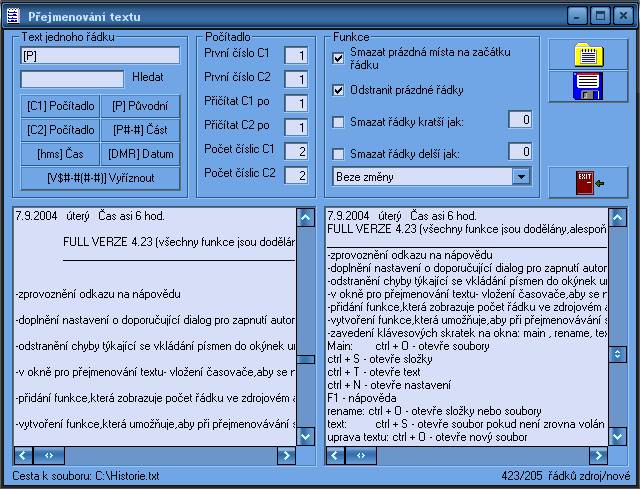
Task: Edit the 'Počet číslic C2' value field
Action: 296,176
